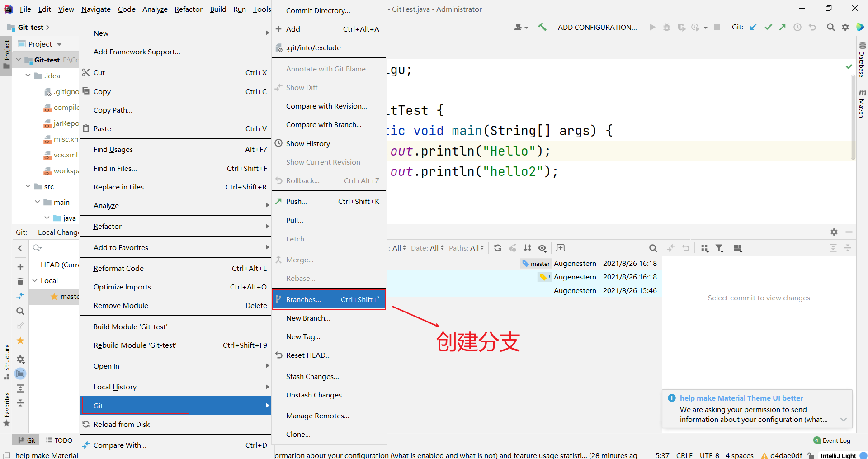
Task: Collapse the java folder node
Action: pos(47,218)
